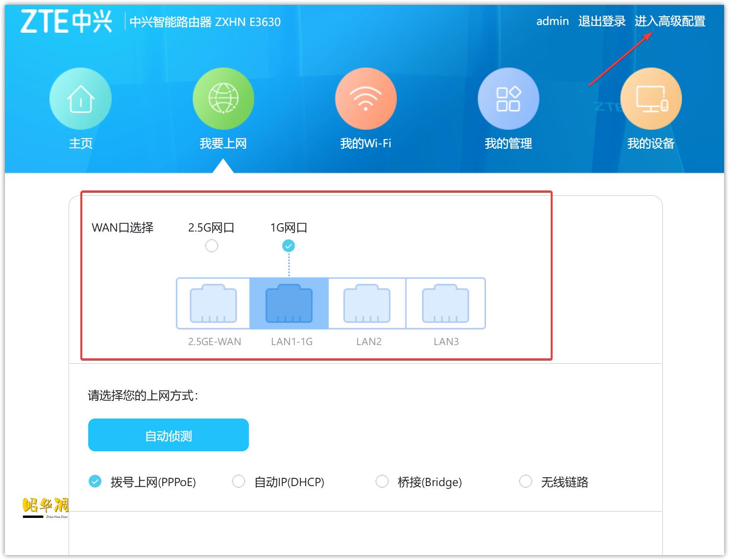The width and height of the screenshot is (729, 560).
Task: Enable 桥接(Bridge) mode
Action: coord(382,482)
